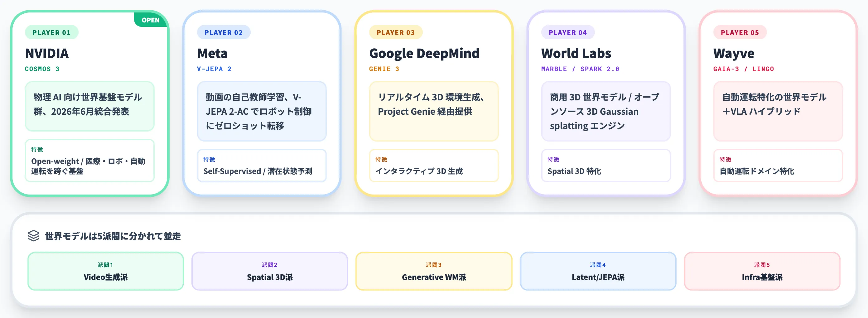The image size is (868, 318).
Task: Click the Open-weight / 医療・ロボ feature box
Action: 89,161
